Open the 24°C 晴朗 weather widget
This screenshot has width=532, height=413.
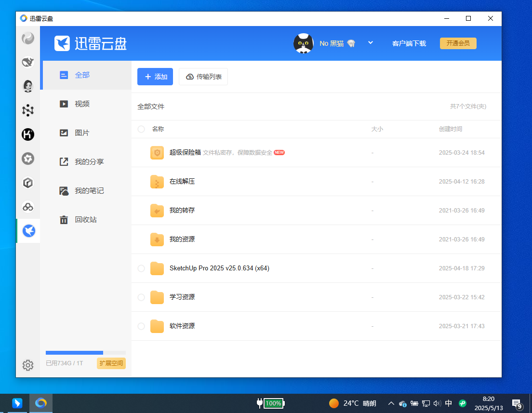pos(353,403)
